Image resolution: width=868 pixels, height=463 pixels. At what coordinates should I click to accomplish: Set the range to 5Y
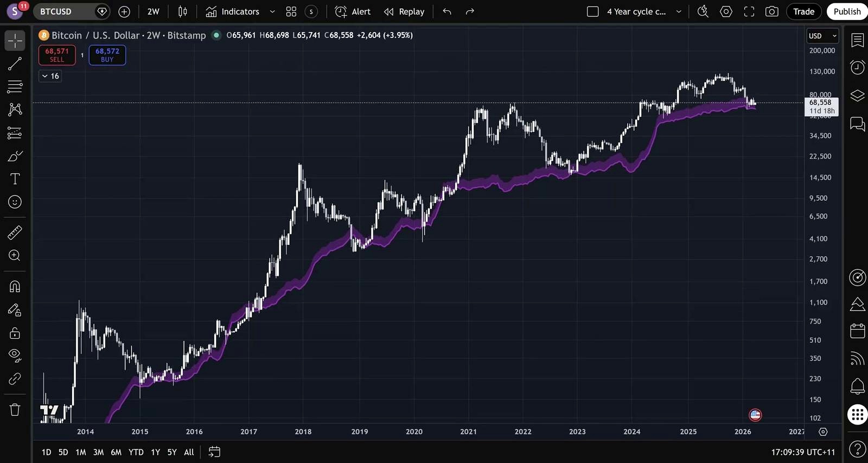tap(172, 452)
